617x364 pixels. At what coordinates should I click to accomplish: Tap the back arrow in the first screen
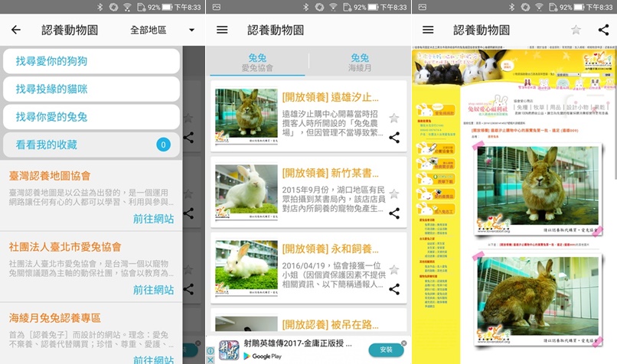(x=16, y=30)
